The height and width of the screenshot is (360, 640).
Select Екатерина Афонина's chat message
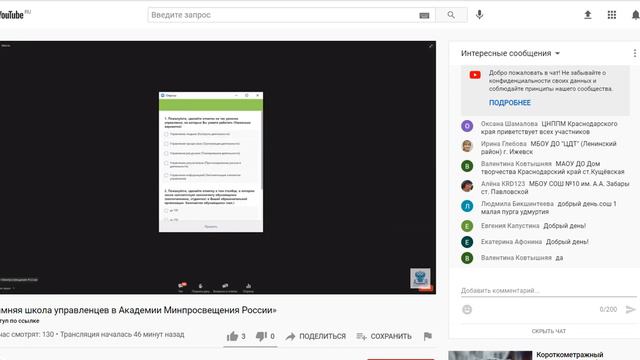[567, 242]
